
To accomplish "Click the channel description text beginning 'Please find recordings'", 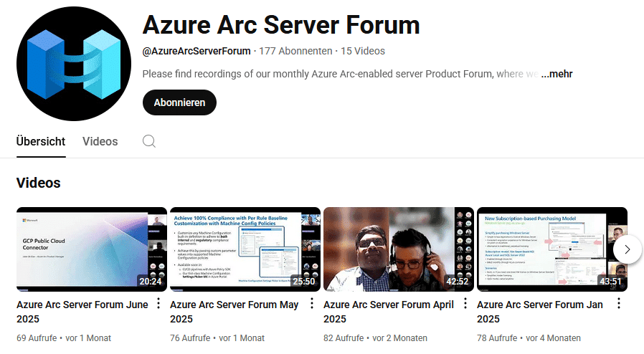I will 341,74.
